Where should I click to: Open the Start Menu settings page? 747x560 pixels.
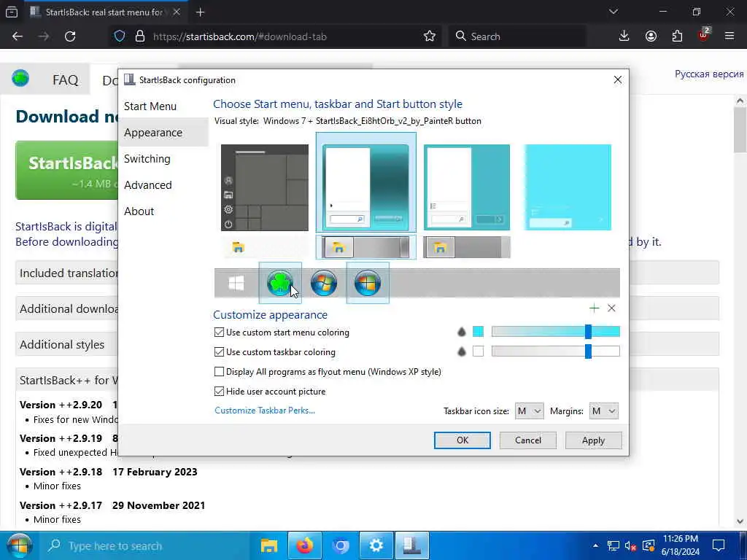[x=150, y=106]
